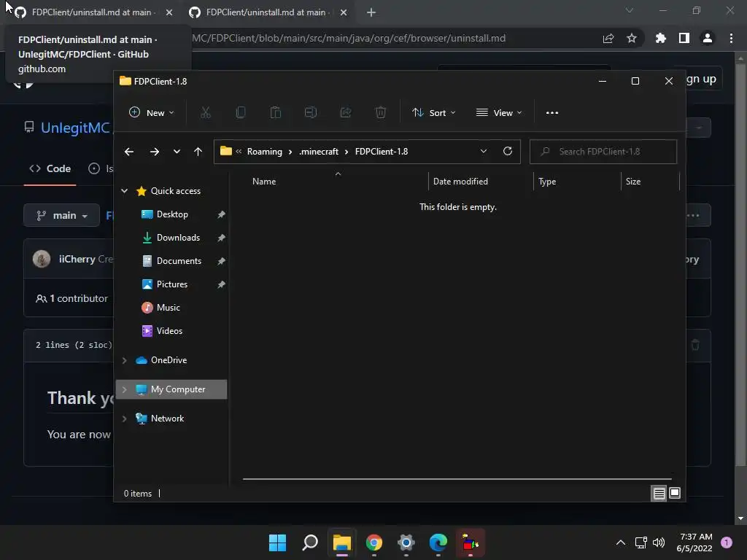747x560 pixels.
Task: Click the Rename icon in Explorer toolbar
Action: 311,113
